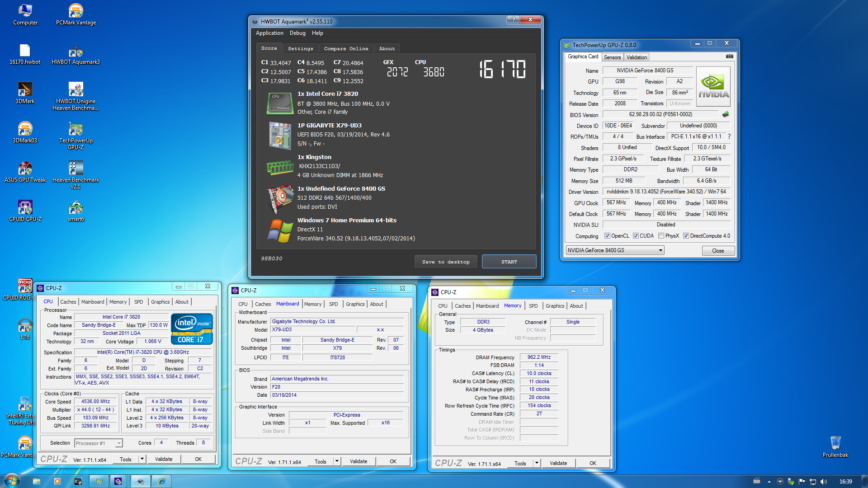Open SPD tab in CPU-Z Memory window
Screen dimensions: 868x488
(x=533, y=306)
